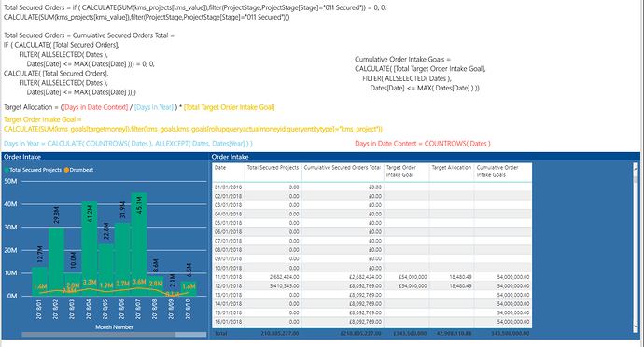
Task: Click the 2018/06 bar labeled 31.9M
Action: [x=122, y=259]
